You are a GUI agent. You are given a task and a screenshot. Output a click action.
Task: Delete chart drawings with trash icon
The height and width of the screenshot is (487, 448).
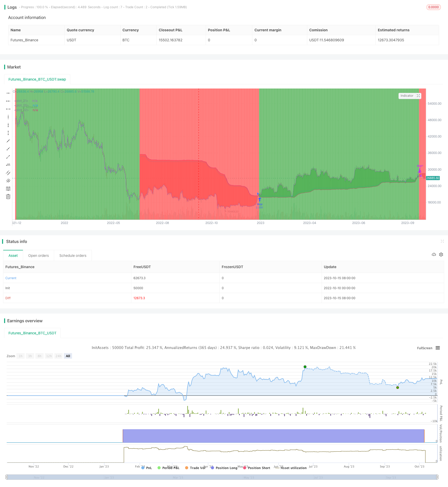(8, 197)
